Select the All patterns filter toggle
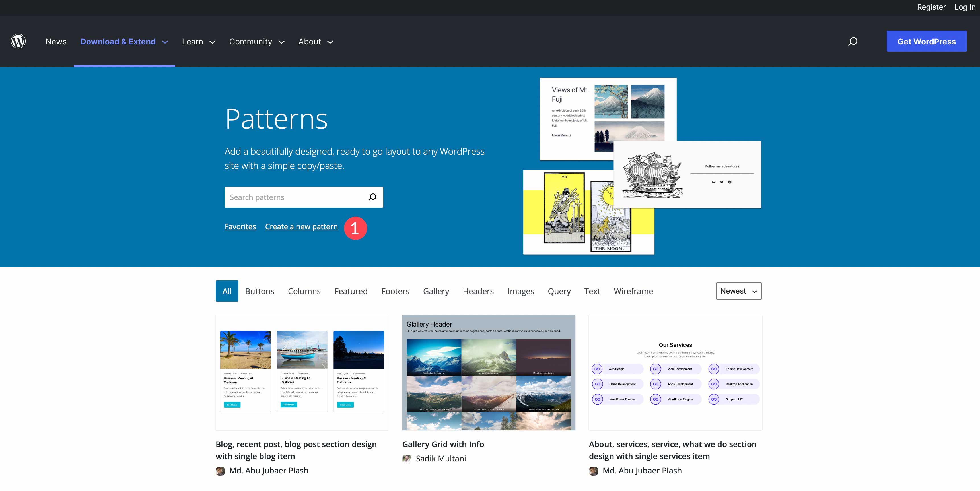This screenshot has height=491, width=980. [x=227, y=291]
